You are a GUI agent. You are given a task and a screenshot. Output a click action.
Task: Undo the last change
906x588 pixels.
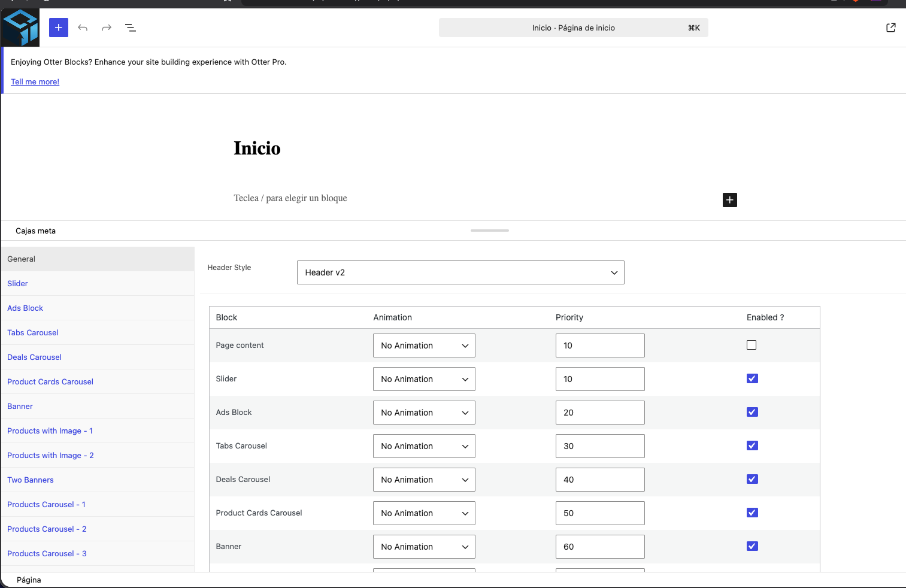83,28
